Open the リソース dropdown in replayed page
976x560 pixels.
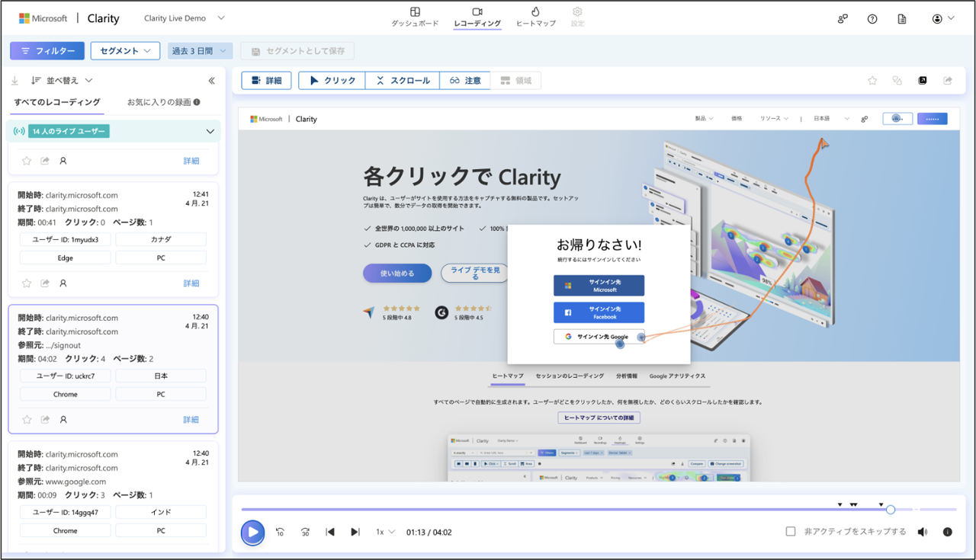(x=774, y=119)
